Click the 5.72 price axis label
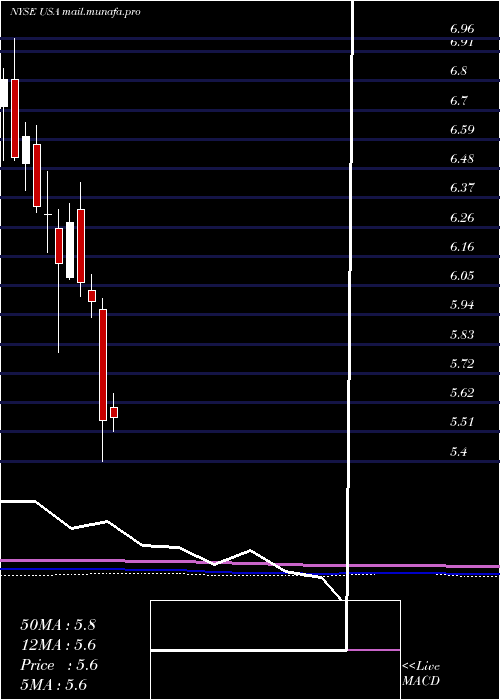 click(x=462, y=363)
